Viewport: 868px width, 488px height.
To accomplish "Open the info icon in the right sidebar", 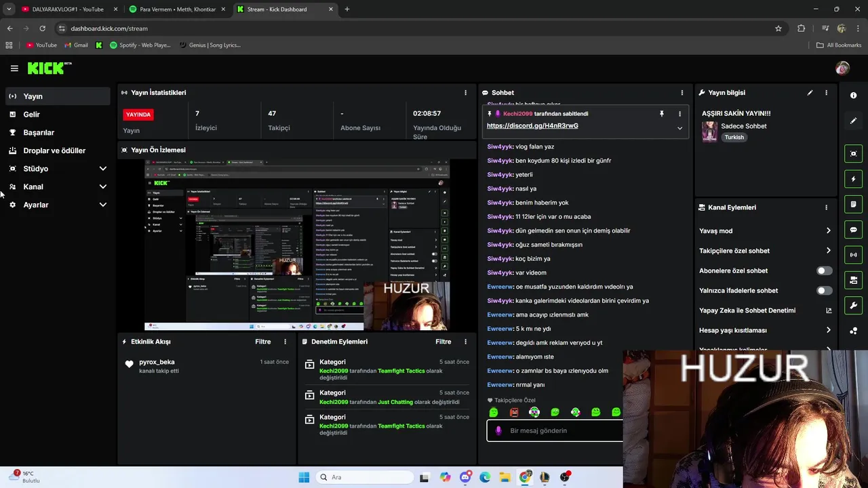I will click(853, 96).
